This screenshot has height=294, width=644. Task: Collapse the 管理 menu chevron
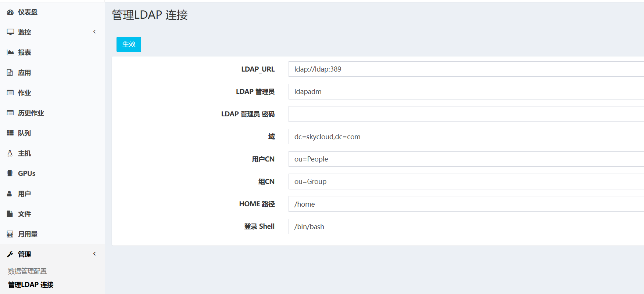[94, 254]
